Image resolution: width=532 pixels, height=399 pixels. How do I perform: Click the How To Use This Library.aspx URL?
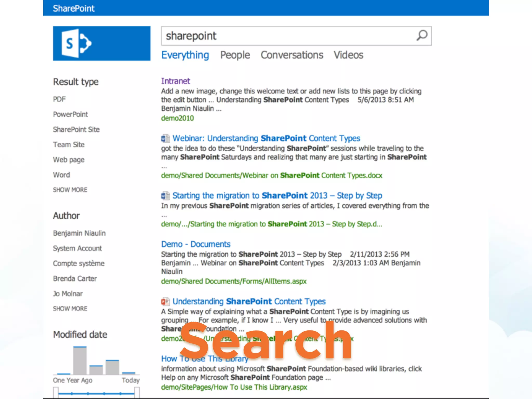[x=234, y=387]
